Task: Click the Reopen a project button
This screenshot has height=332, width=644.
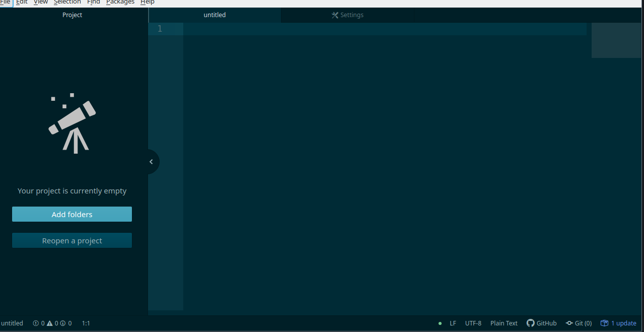Action: [x=71, y=240]
